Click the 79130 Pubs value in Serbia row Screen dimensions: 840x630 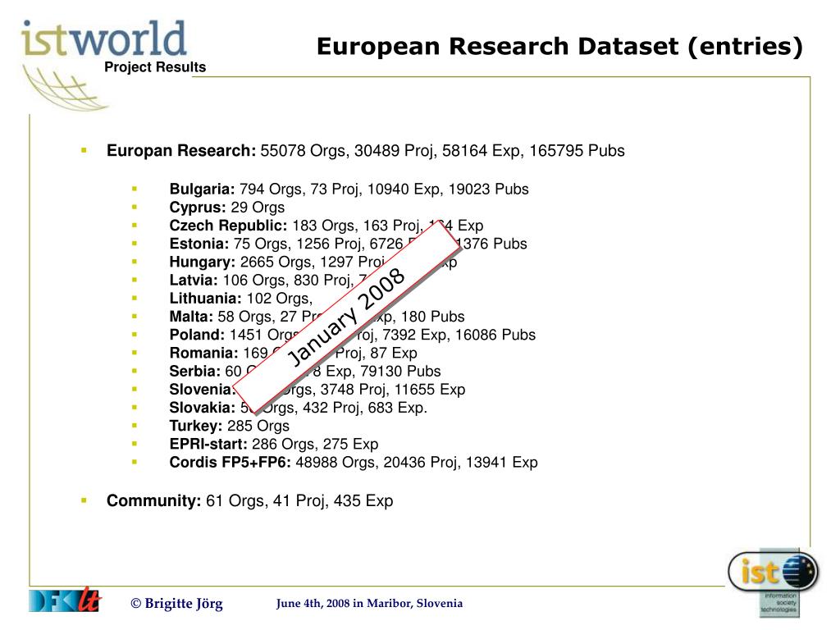400,372
